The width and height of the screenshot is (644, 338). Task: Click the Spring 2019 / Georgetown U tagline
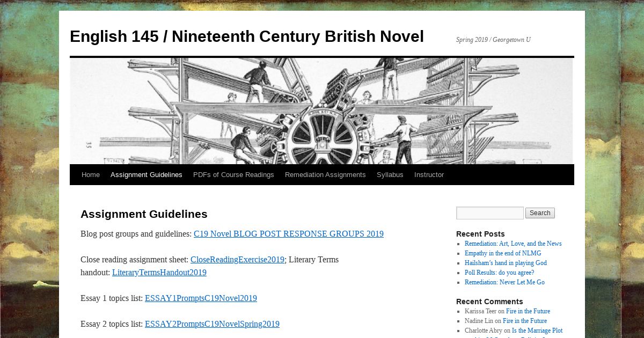493,40
